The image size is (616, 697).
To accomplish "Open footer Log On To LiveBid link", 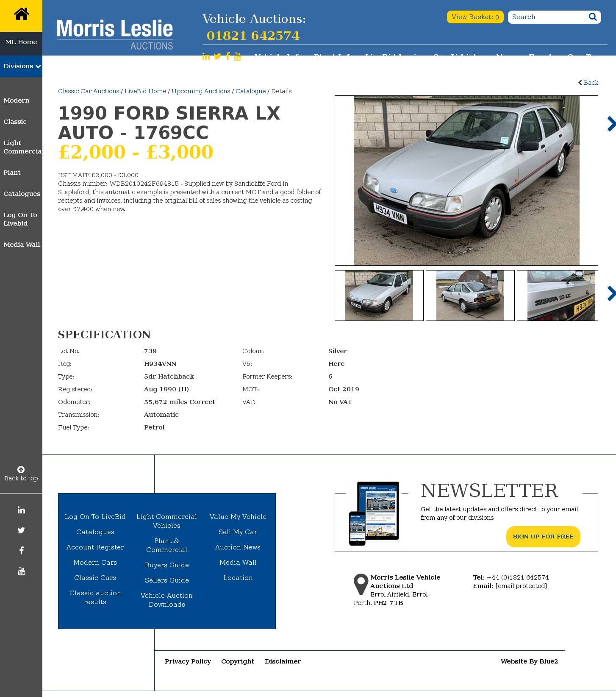I will pyautogui.click(x=95, y=517).
